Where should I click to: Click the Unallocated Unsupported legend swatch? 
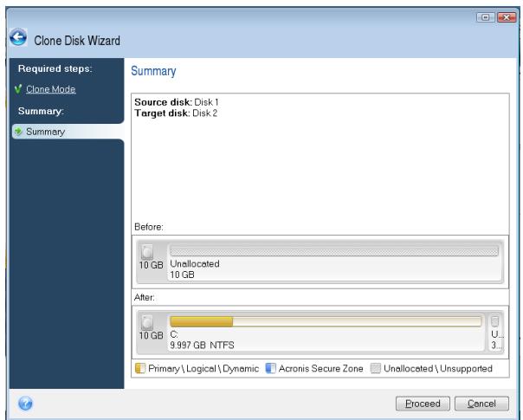click(376, 368)
